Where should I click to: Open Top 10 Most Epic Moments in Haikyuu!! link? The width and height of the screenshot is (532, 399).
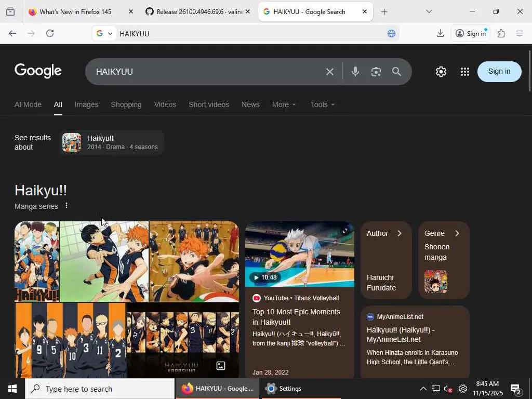[x=296, y=316]
